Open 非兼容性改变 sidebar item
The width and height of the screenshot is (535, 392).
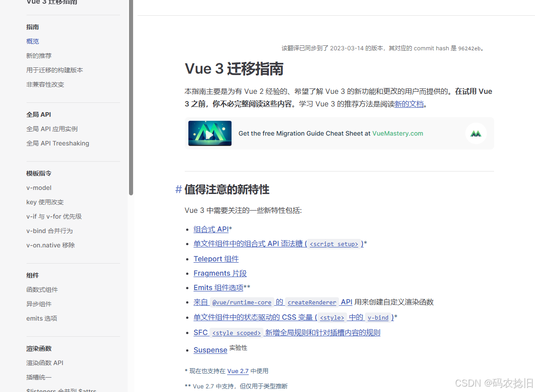(x=45, y=84)
